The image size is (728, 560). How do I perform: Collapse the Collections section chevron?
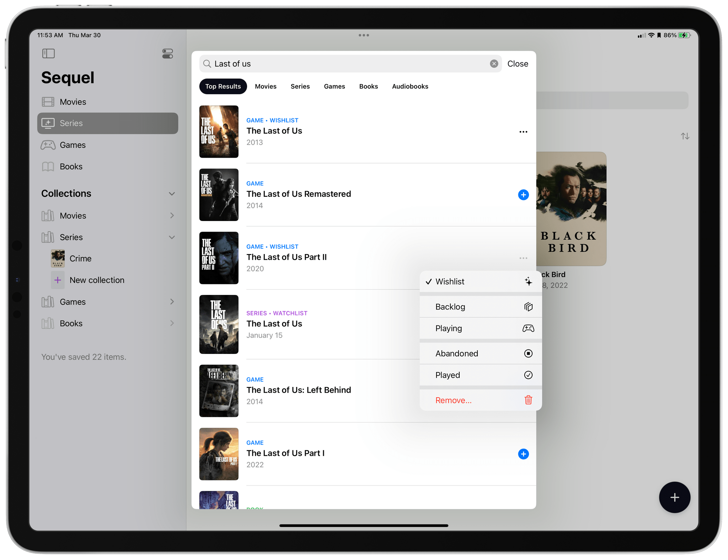pos(172,194)
